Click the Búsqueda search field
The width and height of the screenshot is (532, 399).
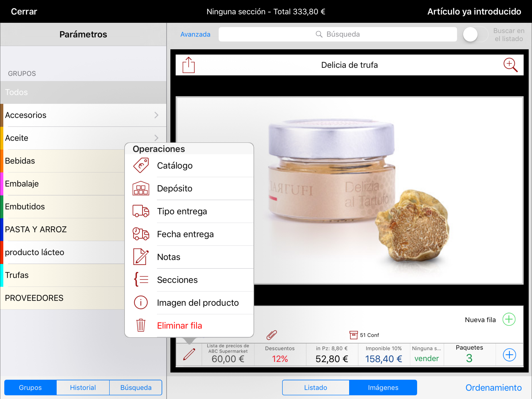click(337, 34)
